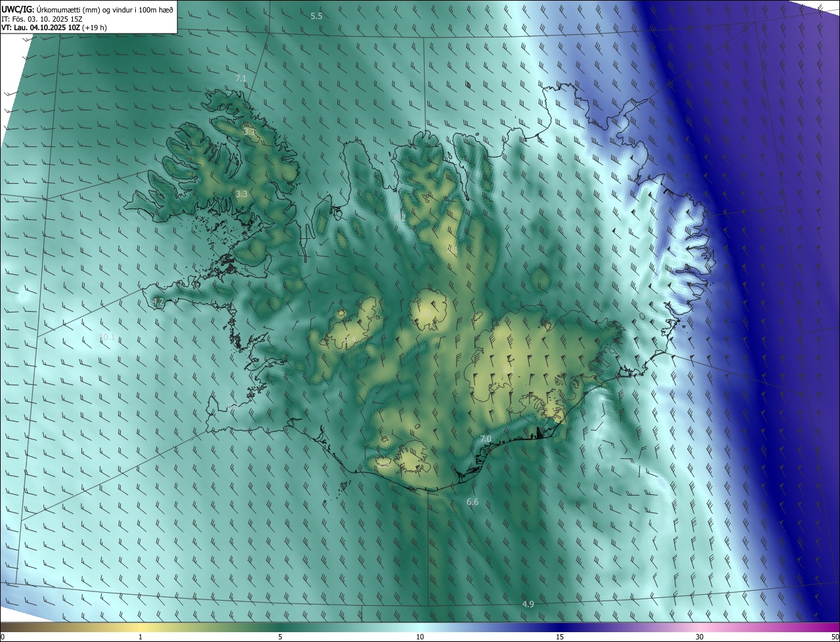840x642 pixels.
Task: Select the 30 tick on the color scale
Action: pyautogui.click(x=700, y=637)
